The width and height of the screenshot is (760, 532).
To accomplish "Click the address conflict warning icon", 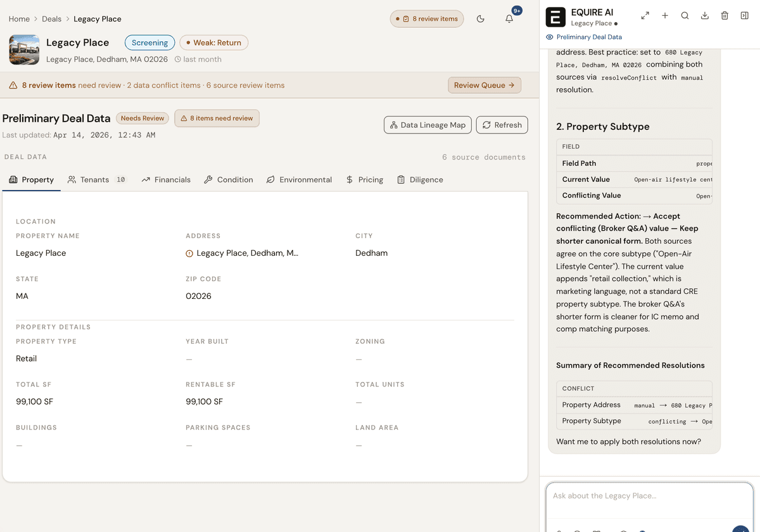I will click(189, 253).
